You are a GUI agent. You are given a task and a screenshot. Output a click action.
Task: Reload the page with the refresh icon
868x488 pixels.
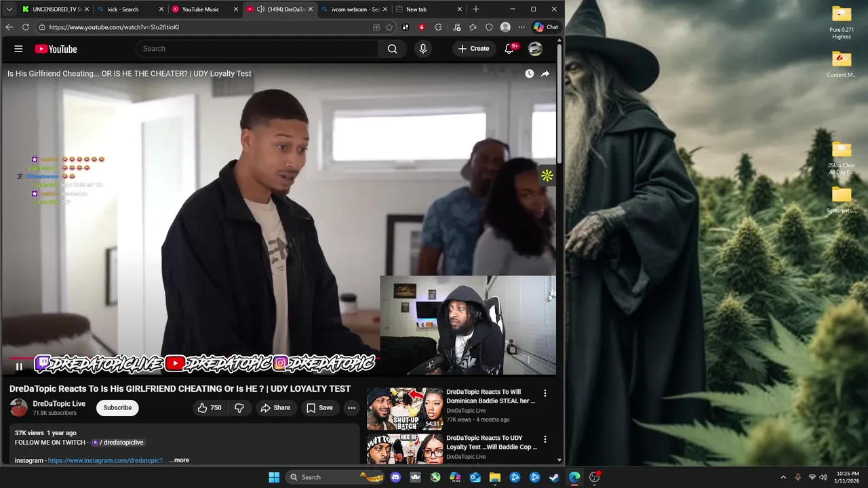click(26, 27)
